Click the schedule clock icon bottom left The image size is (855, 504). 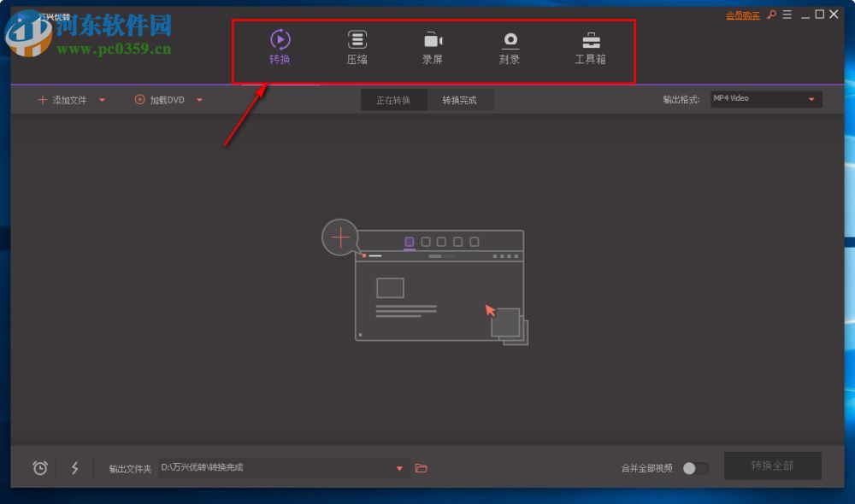(38, 467)
